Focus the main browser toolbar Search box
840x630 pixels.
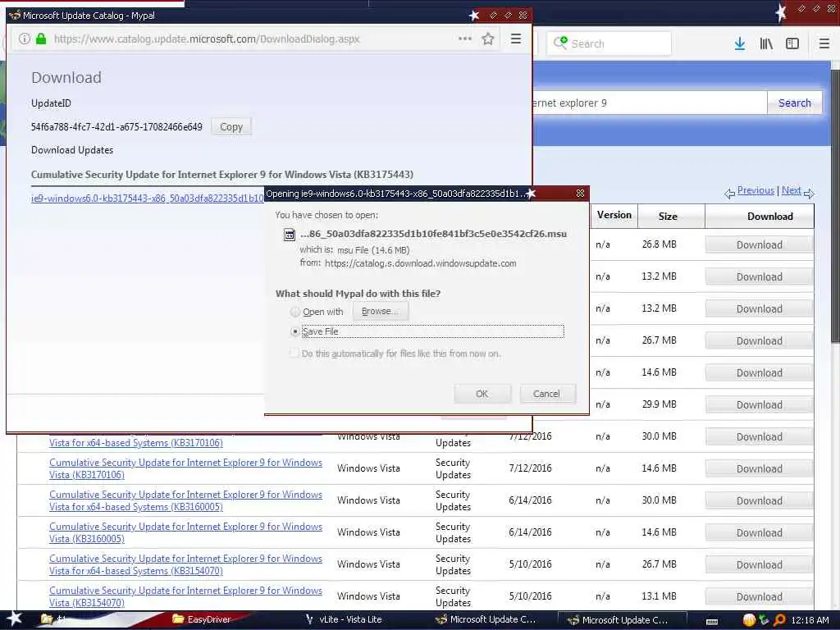(x=609, y=43)
